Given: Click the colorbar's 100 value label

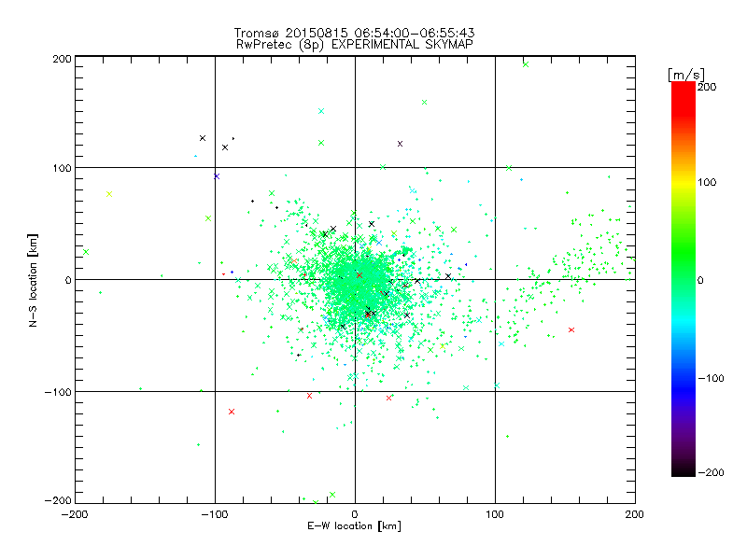Looking at the screenshot, I should (707, 182).
